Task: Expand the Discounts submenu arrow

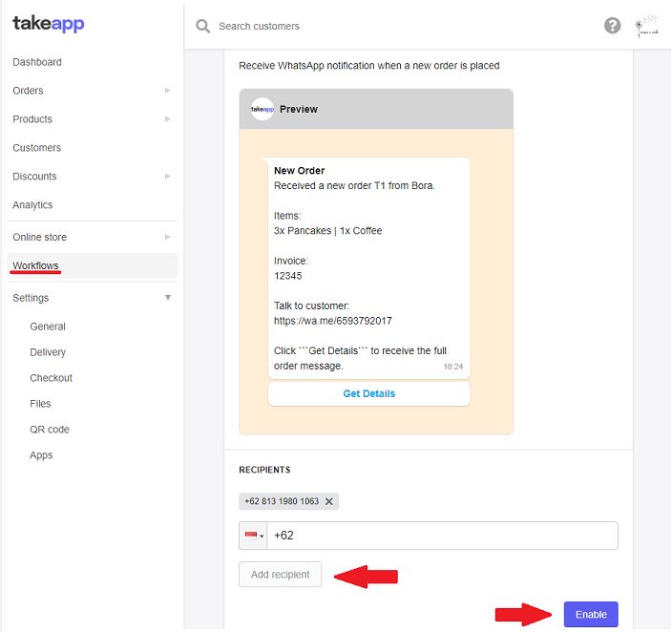Action: coord(168,177)
